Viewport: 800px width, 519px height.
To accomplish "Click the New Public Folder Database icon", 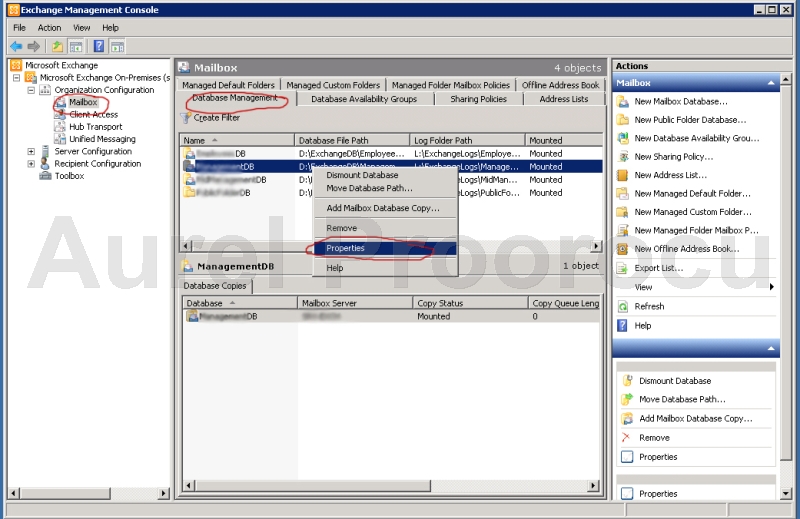I will [x=622, y=120].
